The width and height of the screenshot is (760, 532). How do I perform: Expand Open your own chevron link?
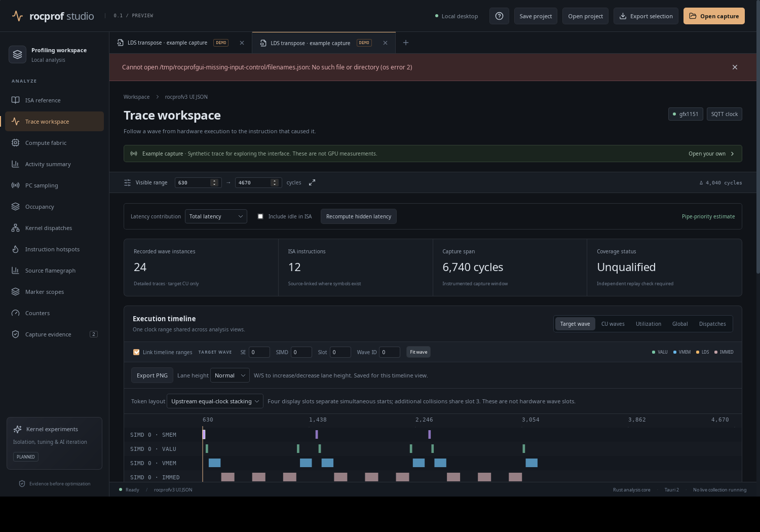[711, 154]
